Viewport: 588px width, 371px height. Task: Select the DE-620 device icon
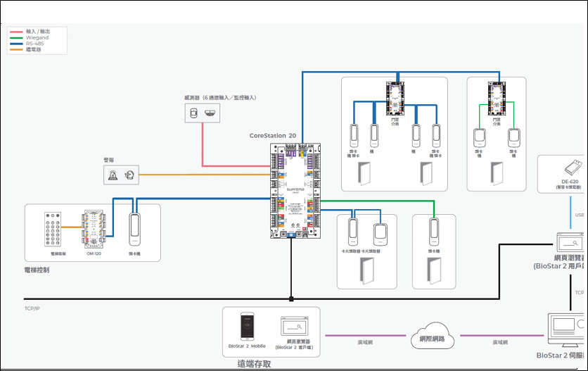[x=571, y=168]
